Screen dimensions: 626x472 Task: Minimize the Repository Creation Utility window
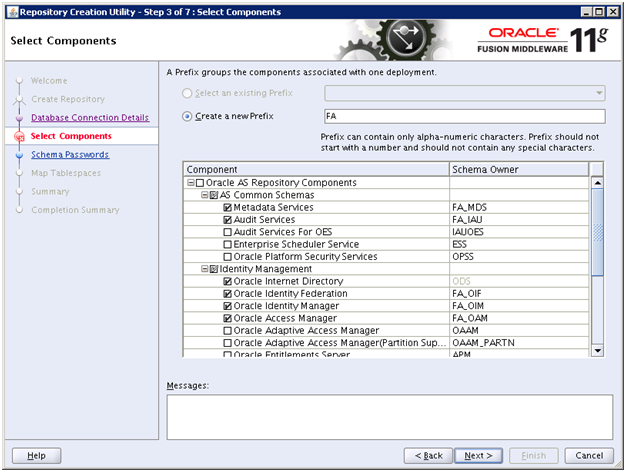pyautogui.click(x=586, y=12)
